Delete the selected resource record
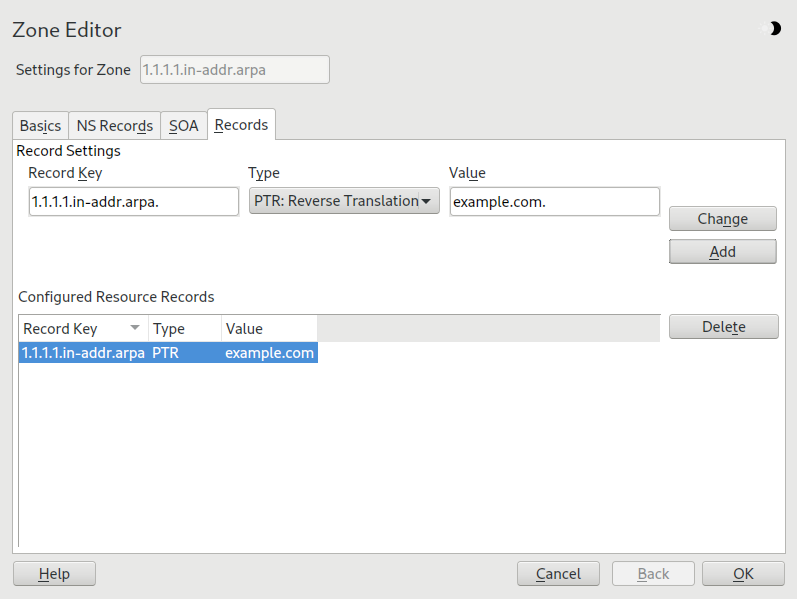 [722, 327]
